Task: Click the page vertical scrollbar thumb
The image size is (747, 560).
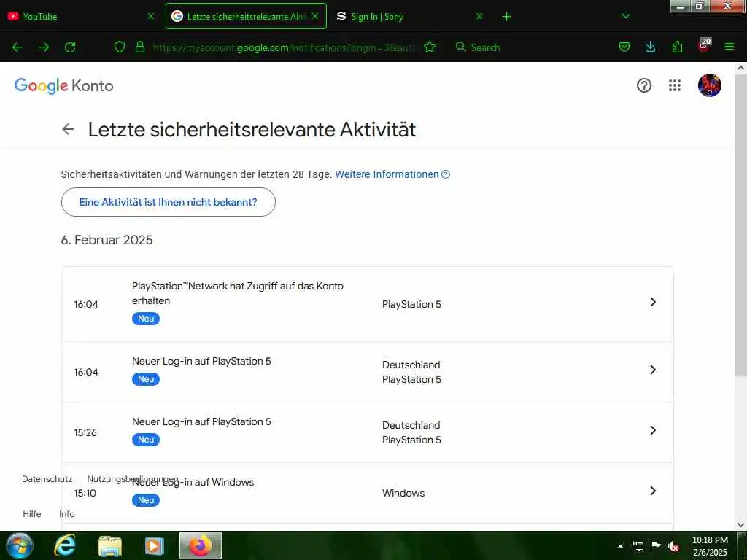Action: coord(740,224)
